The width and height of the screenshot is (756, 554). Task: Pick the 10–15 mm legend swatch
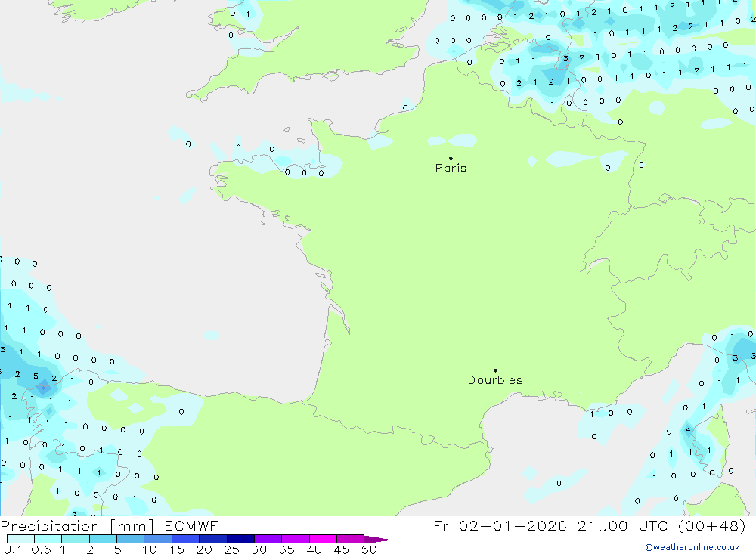(x=158, y=539)
